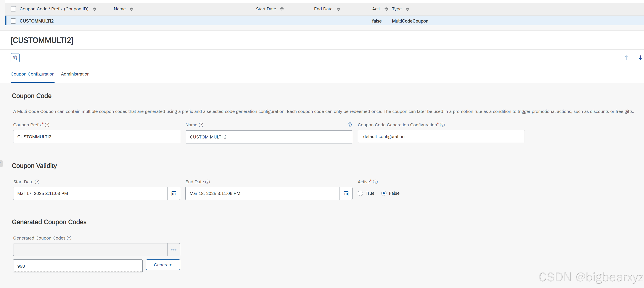The height and width of the screenshot is (288, 644).
Task: Click Coupon Prefix help icon
Action: point(47,125)
